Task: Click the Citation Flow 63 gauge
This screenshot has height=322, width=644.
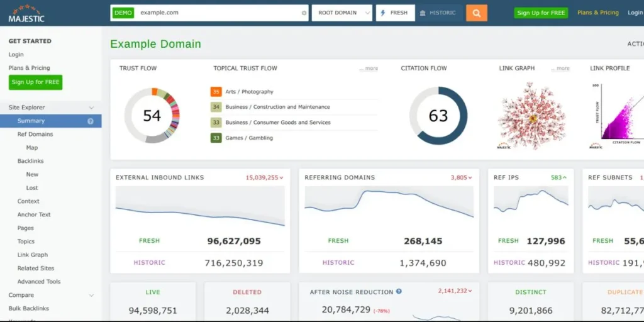Action: coord(438,116)
